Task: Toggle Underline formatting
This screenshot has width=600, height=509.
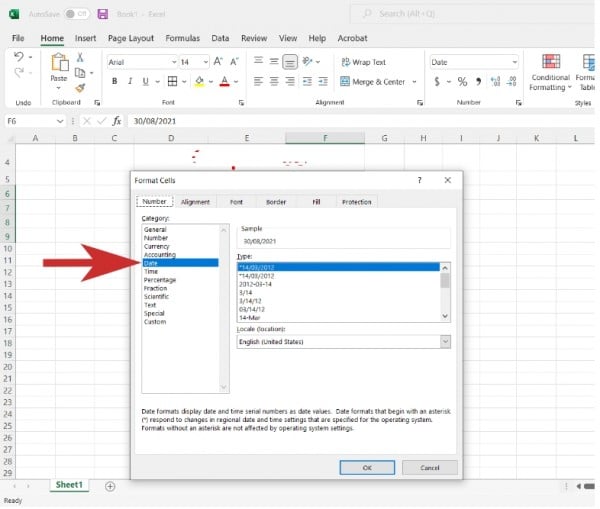Action: click(145, 81)
